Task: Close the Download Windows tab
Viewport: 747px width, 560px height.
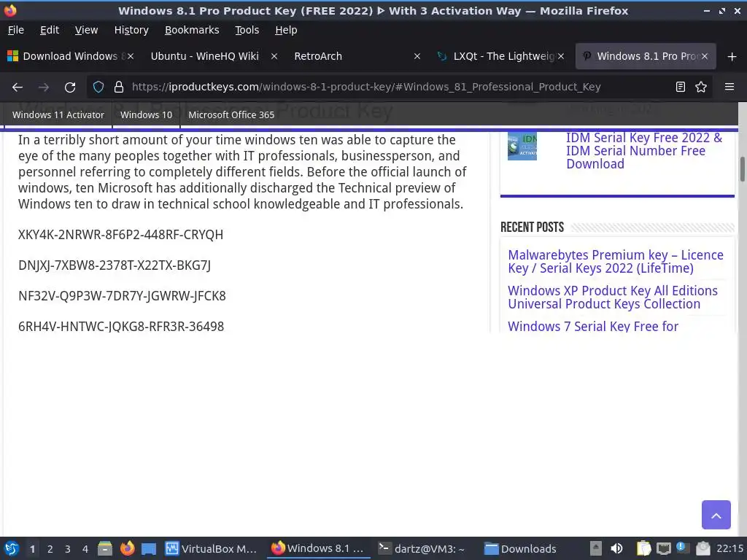Action: tap(131, 56)
